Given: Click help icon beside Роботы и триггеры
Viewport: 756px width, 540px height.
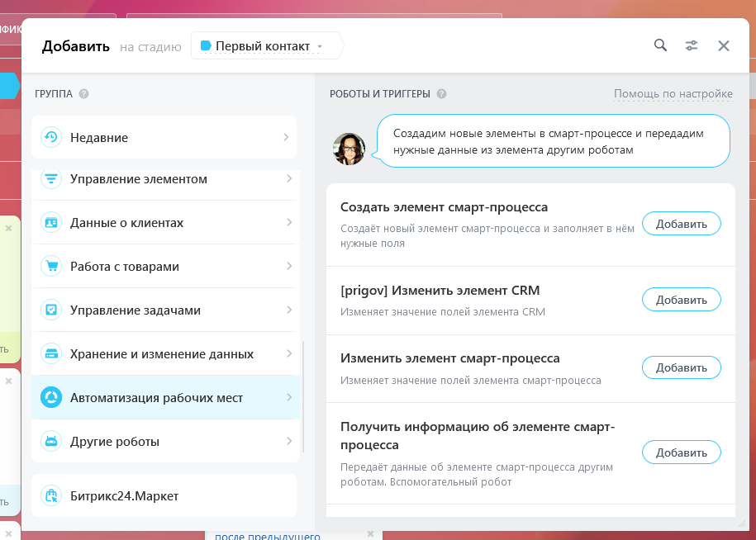Looking at the screenshot, I should (x=441, y=94).
